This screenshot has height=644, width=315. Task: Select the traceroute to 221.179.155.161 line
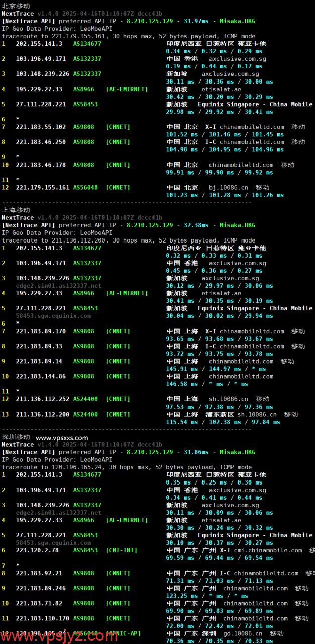[x=128, y=36]
